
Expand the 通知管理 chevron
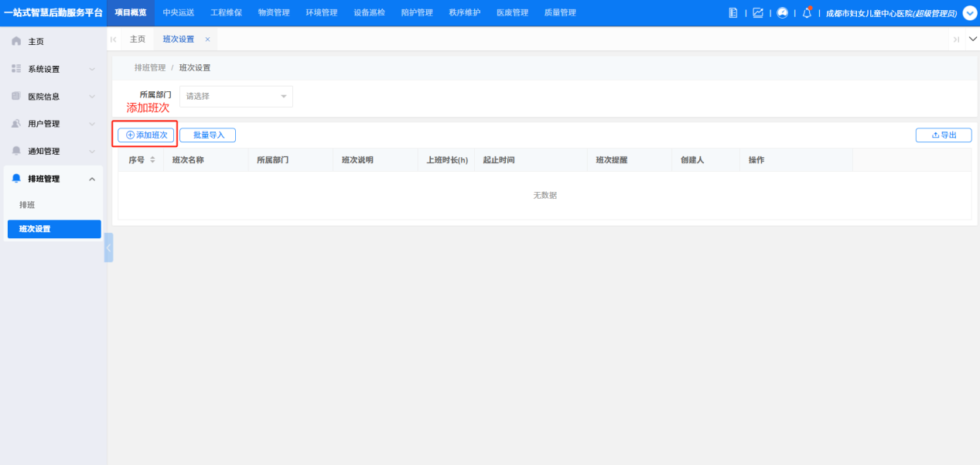pyautogui.click(x=92, y=152)
